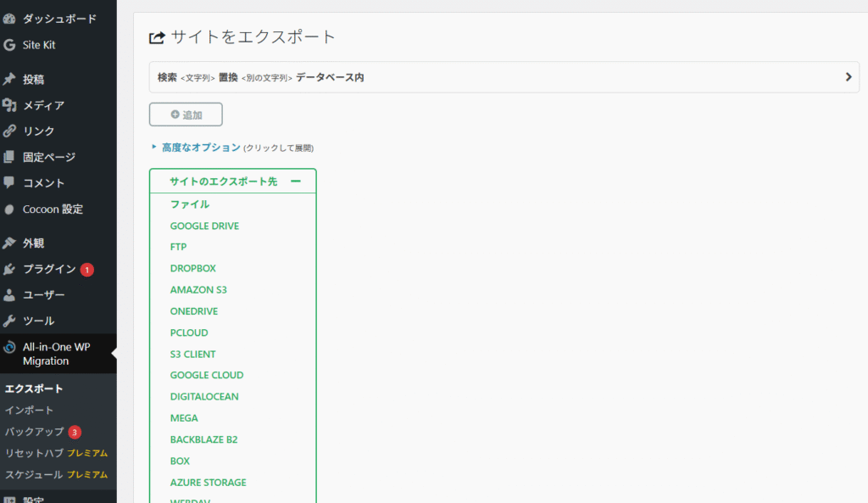This screenshot has width=868, height=503.
Task: Open the インポート submenu item
Action: tap(28, 410)
